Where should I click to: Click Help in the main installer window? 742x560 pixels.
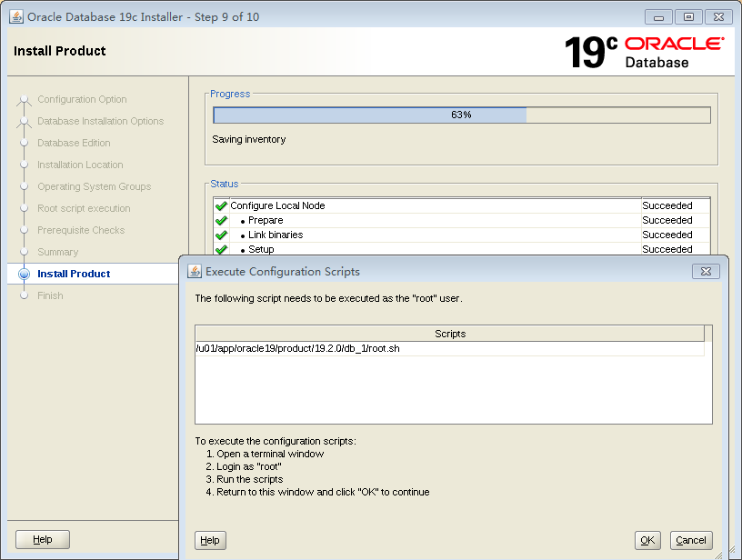[42, 539]
